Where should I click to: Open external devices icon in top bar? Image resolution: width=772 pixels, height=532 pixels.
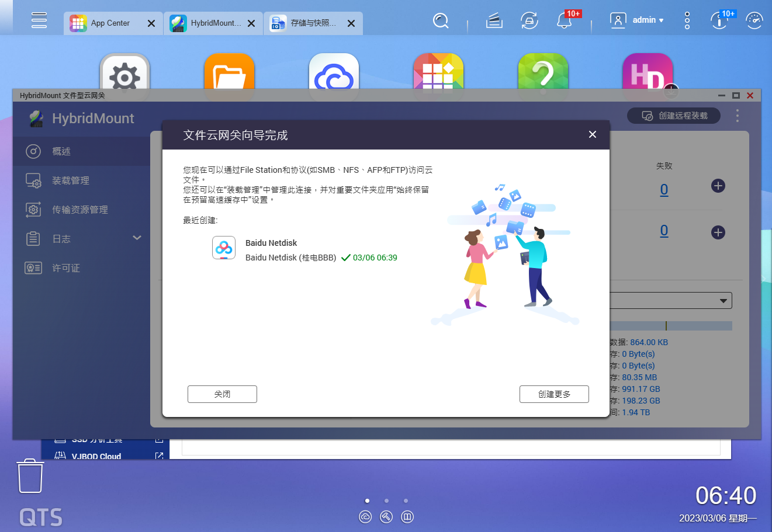[x=529, y=21]
